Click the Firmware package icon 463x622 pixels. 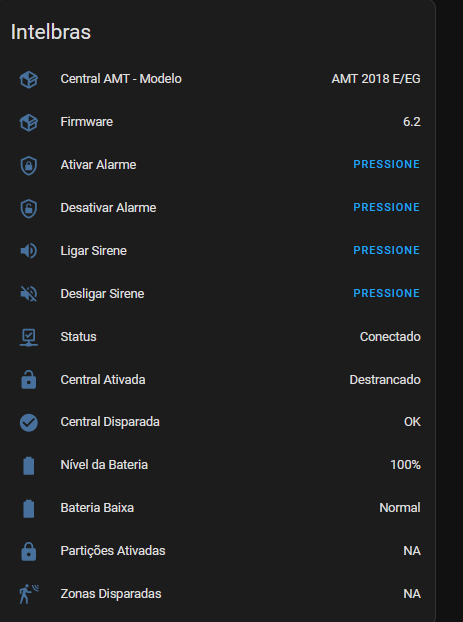[x=29, y=122]
